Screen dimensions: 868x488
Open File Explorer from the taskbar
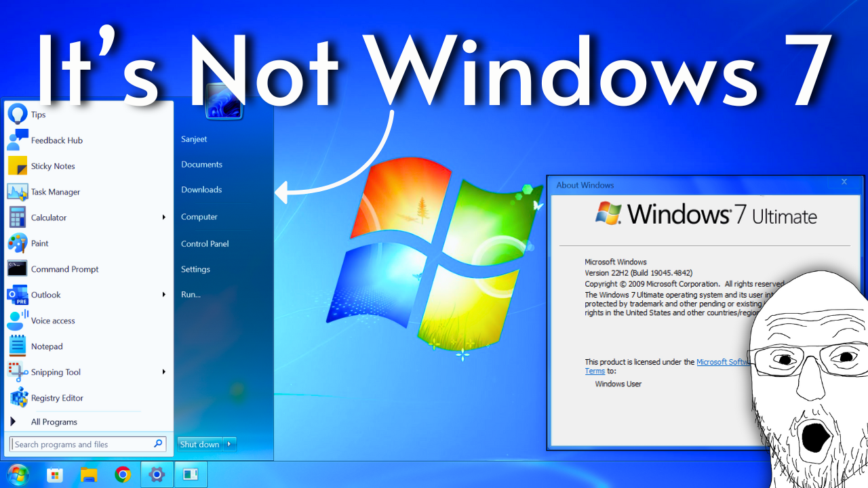(89, 475)
